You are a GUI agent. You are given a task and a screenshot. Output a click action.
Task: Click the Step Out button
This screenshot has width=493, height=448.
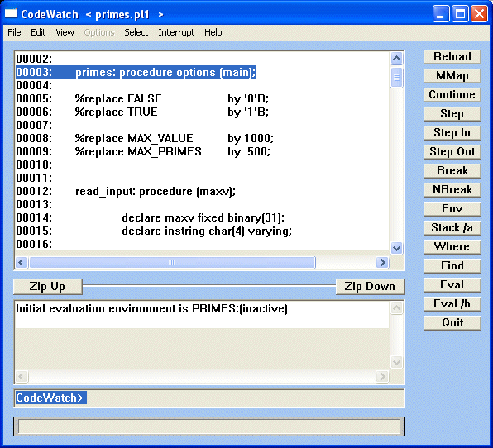(x=452, y=152)
